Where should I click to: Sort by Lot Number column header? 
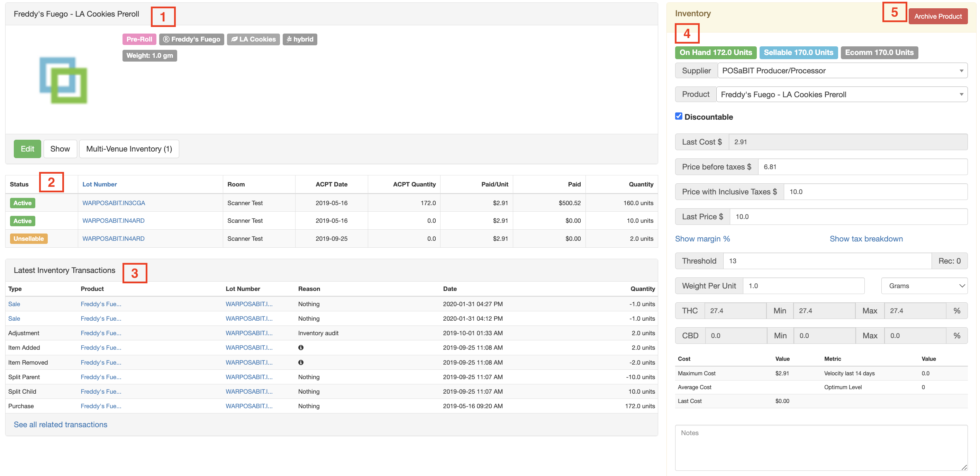[100, 184]
